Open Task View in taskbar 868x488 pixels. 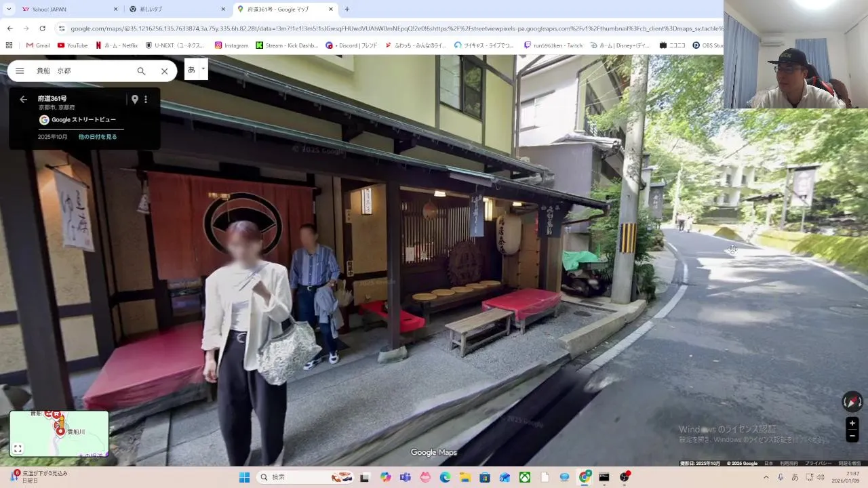coord(364,477)
